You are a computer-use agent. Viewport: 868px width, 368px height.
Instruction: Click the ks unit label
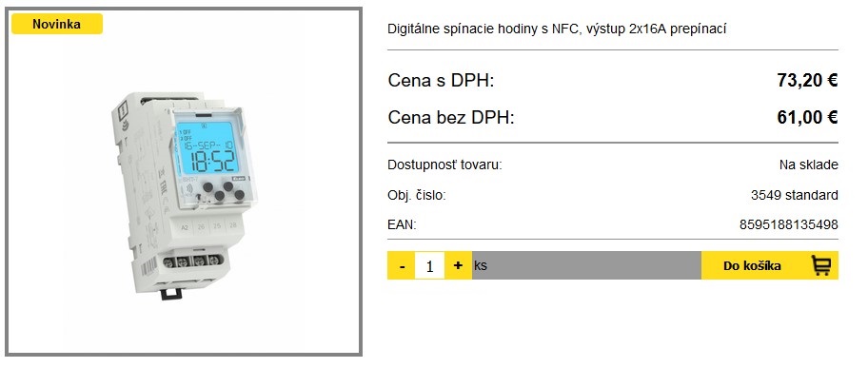[x=481, y=265]
